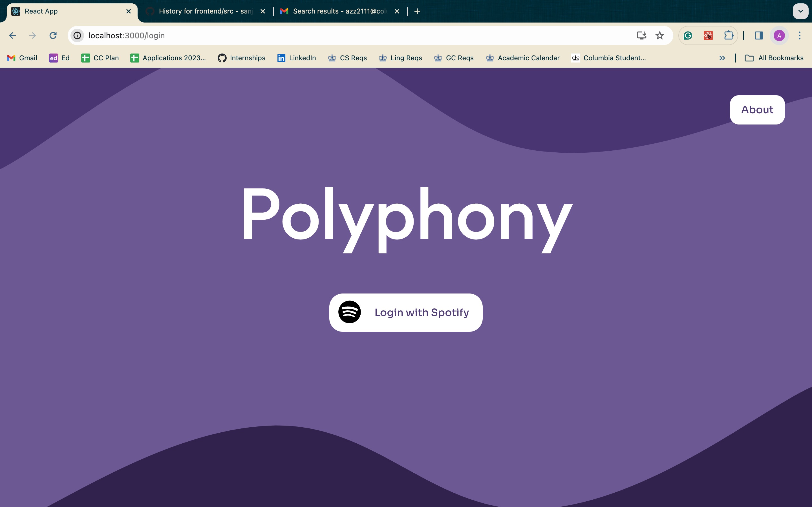Bookmark this page with star icon
Image resolution: width=812 pixels, height=507 pixels.
click(x=660, y=35)
